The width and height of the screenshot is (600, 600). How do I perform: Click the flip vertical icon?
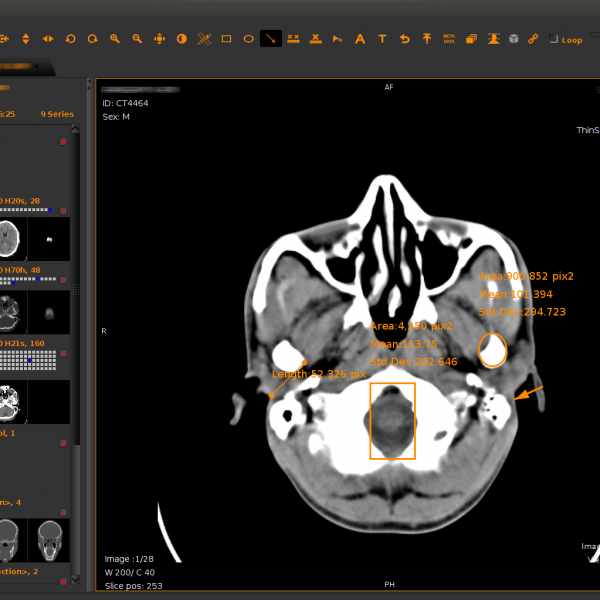tap(26, 39)
